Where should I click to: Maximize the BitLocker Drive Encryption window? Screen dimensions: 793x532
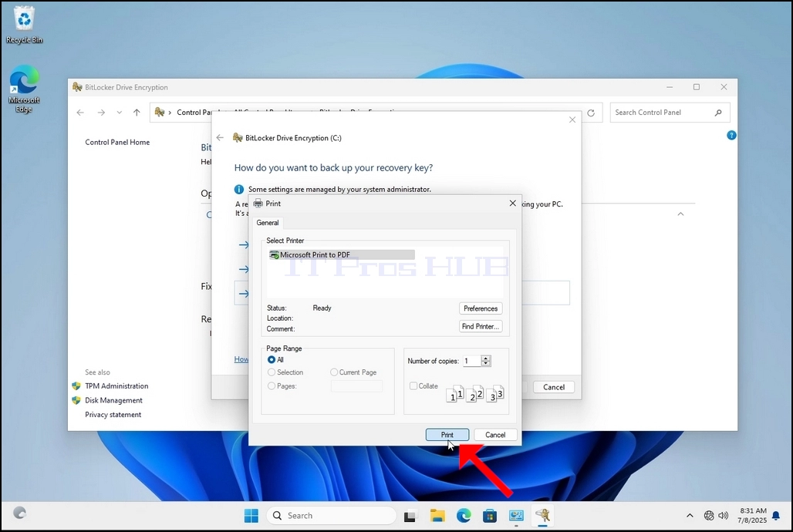pyautogui.click(x=697, y=87)
